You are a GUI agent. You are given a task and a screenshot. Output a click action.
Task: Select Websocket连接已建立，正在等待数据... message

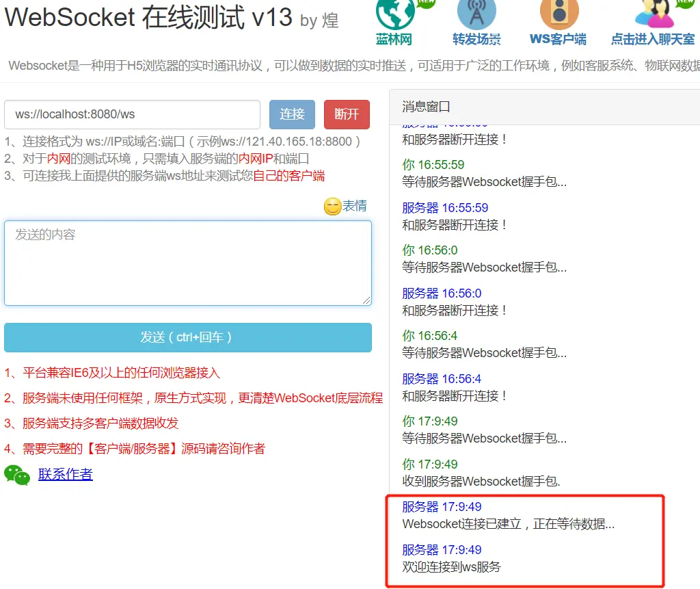pyautogui.click(x=508, y=524)
